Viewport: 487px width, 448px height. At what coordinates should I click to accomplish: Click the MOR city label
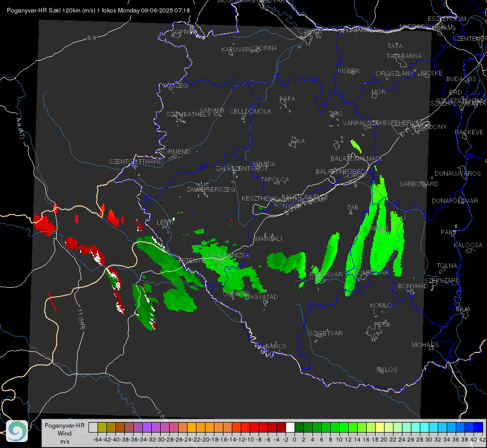379,92
